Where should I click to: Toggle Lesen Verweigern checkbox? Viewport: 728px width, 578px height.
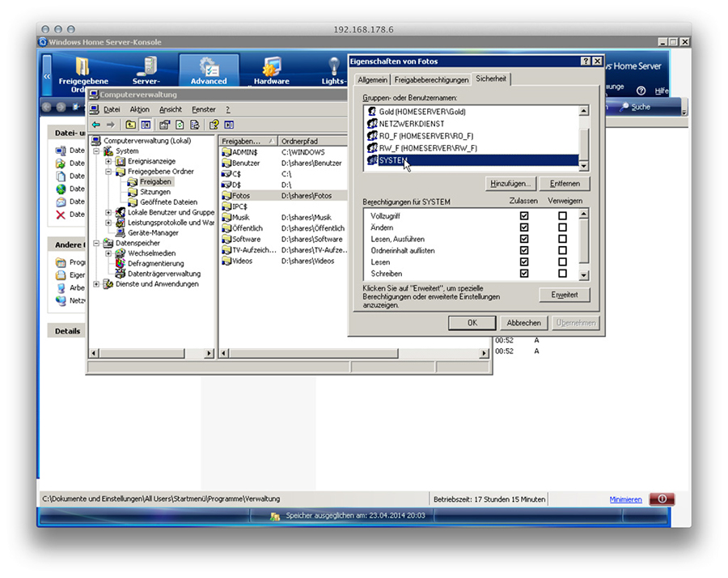coord(562,262)
